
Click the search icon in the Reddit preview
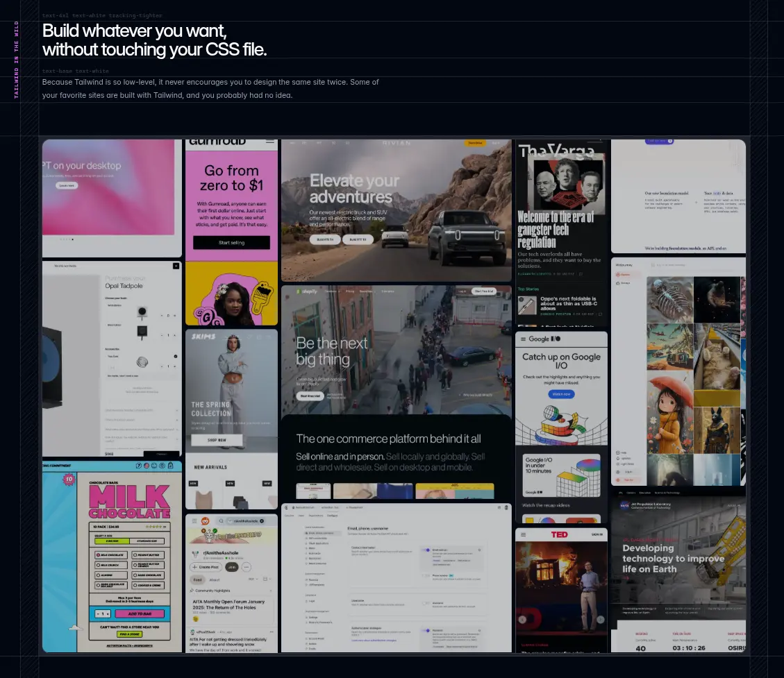pos(221,520)
